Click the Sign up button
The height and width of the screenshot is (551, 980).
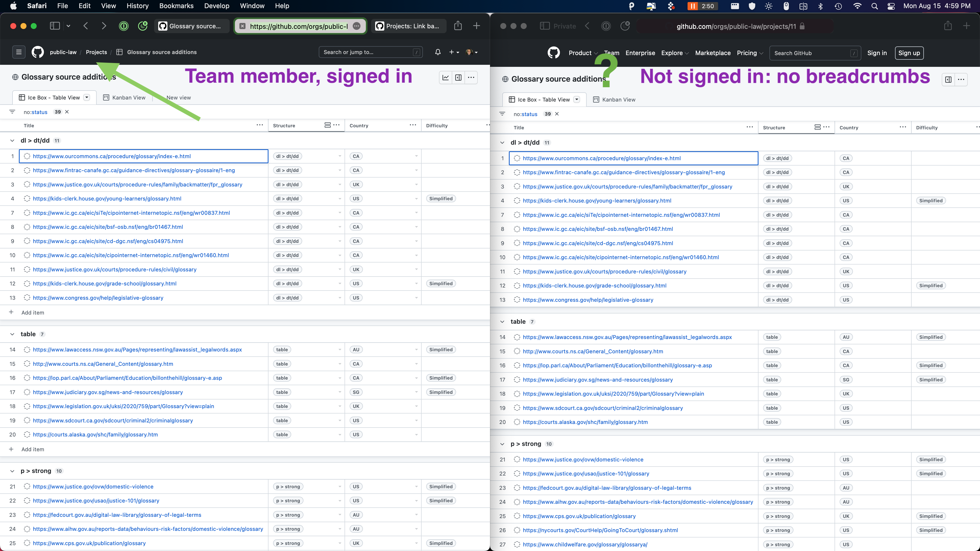pyautogui.click(x=909, y=53)
